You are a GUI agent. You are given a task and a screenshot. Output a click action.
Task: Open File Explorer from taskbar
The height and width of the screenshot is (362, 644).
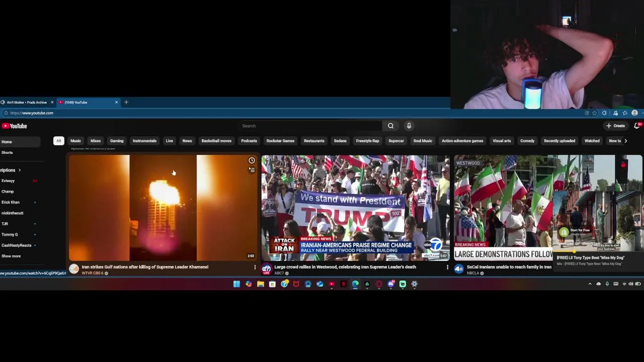point(260,284)
